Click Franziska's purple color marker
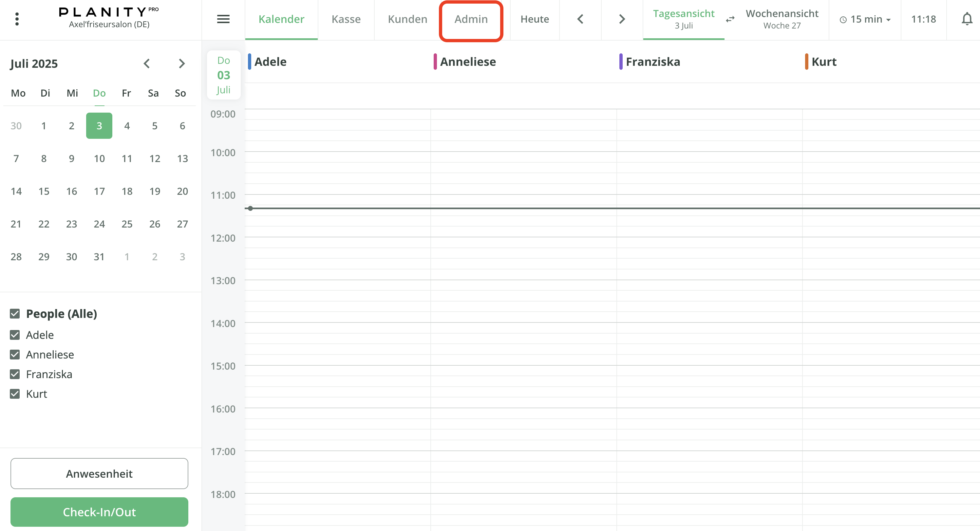The image size is (980, 531). [621, 61]
